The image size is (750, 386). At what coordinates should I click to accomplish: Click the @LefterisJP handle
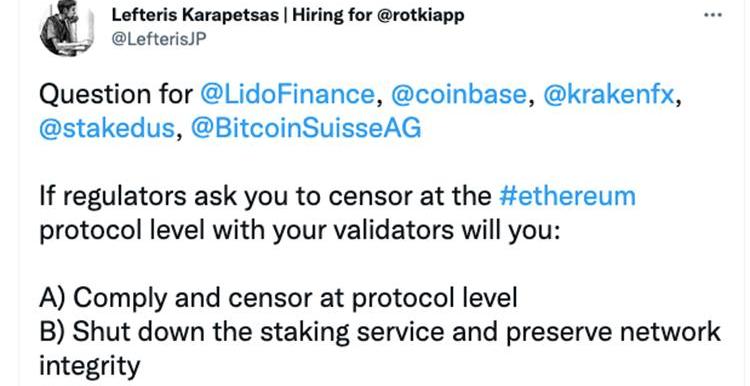coord(159,40)
